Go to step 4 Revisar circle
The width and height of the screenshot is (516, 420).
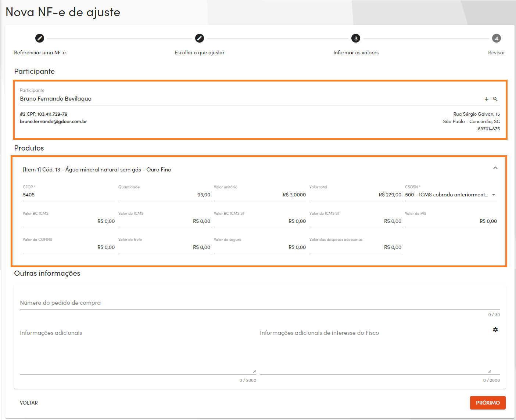point(497,38)
